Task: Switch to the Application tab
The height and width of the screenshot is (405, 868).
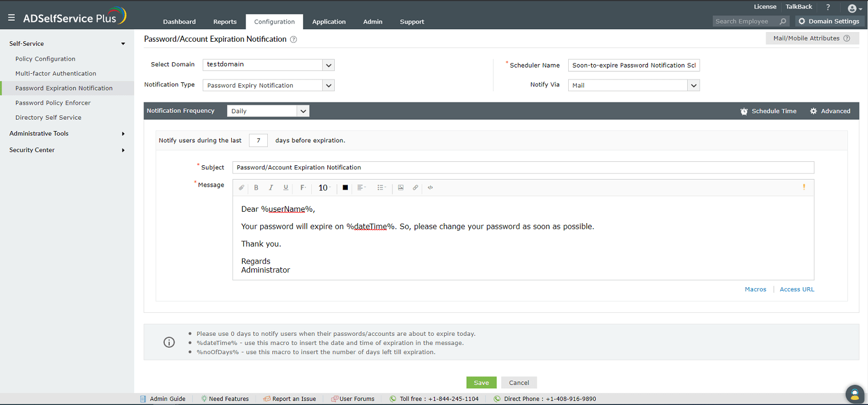Action: [x=329, y=22]
